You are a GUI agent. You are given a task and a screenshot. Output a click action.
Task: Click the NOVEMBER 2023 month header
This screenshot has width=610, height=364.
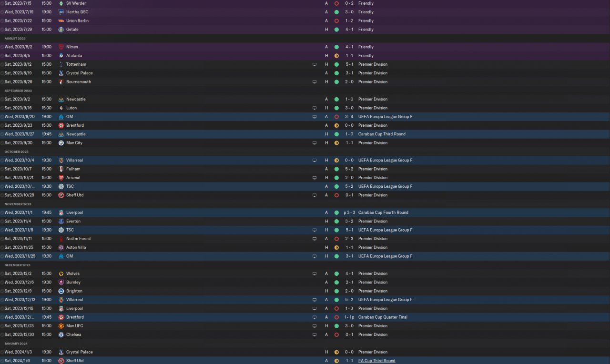pyautogui.click(x=18, y=204)
